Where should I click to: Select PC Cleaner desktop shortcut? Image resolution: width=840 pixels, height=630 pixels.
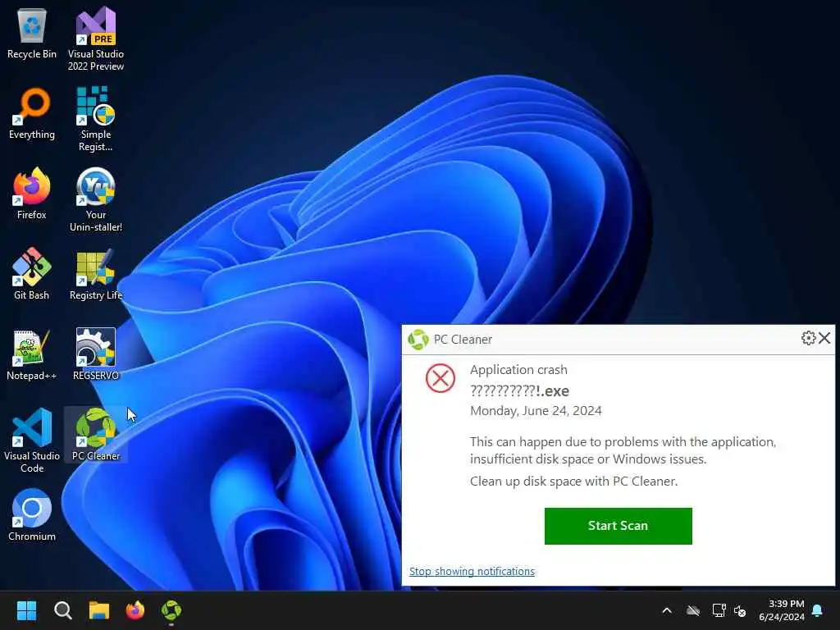(x=96, y=435)
